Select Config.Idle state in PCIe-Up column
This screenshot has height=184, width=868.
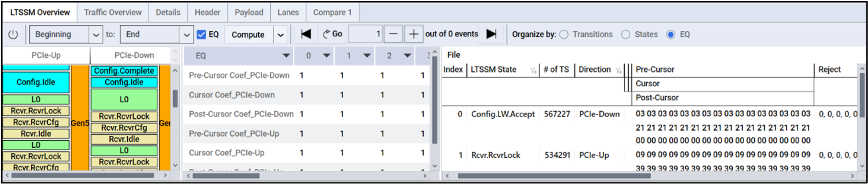click(36, 82)
